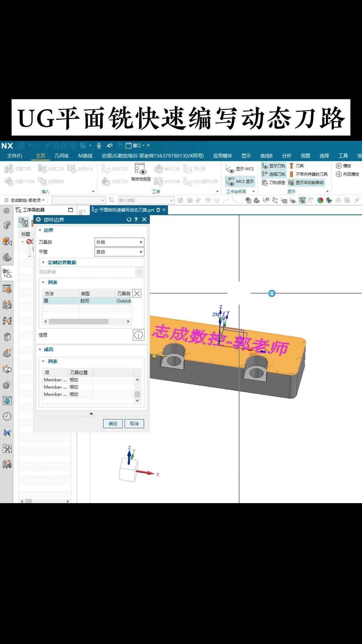The height and width of the screenshot is (644, 362).
Task: Open the M曲线 ribbon tab
Action: [x=85, y=156]
